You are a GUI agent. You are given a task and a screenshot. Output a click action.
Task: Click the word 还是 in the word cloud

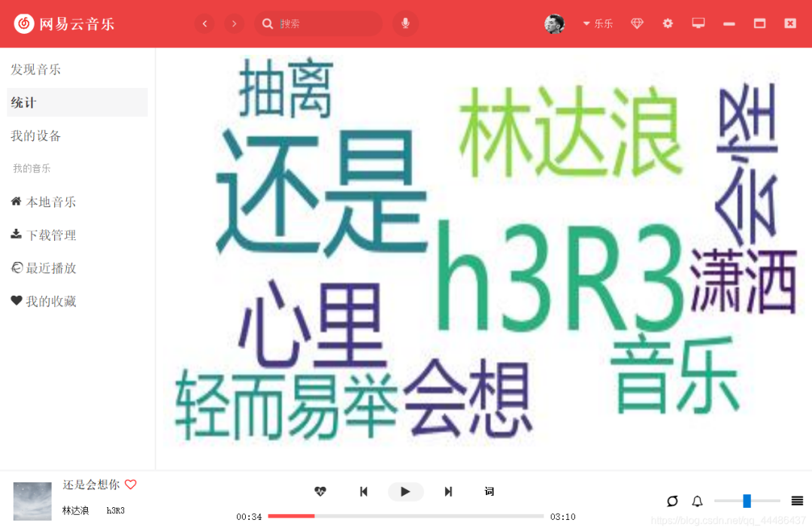(x=321, y=192)
